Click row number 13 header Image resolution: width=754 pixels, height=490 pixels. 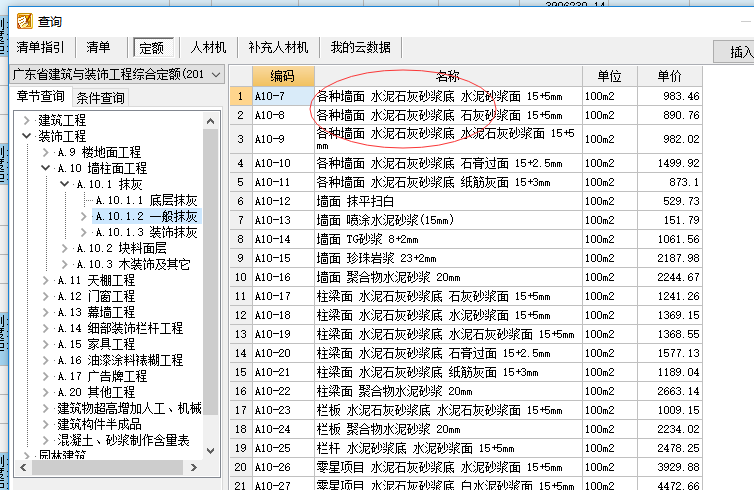[x=240, y=334]
